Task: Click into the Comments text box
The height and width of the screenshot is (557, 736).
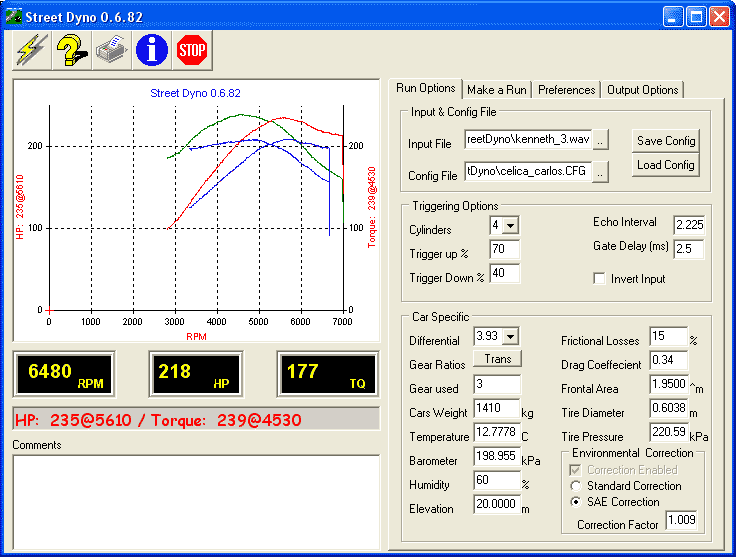Action: 196,502
